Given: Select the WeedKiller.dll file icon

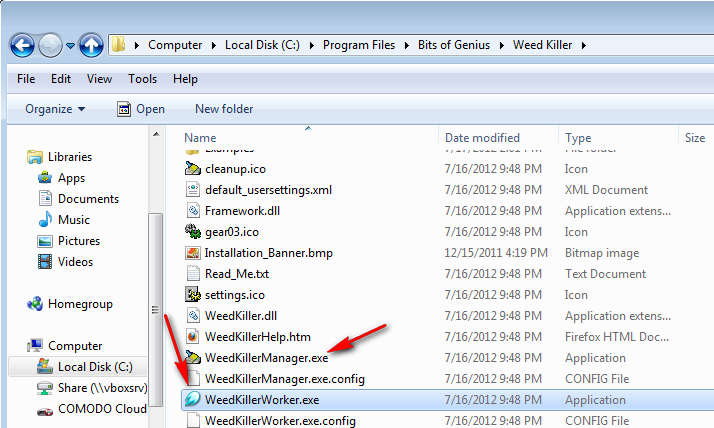Looking at the screenshot, I should pos(193,316).
